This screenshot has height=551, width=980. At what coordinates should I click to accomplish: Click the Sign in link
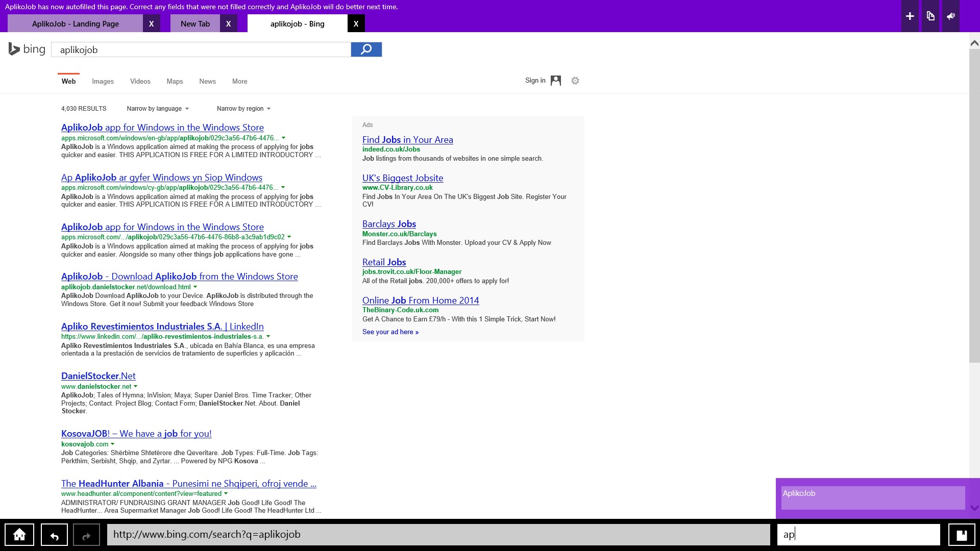coord(535,81)
